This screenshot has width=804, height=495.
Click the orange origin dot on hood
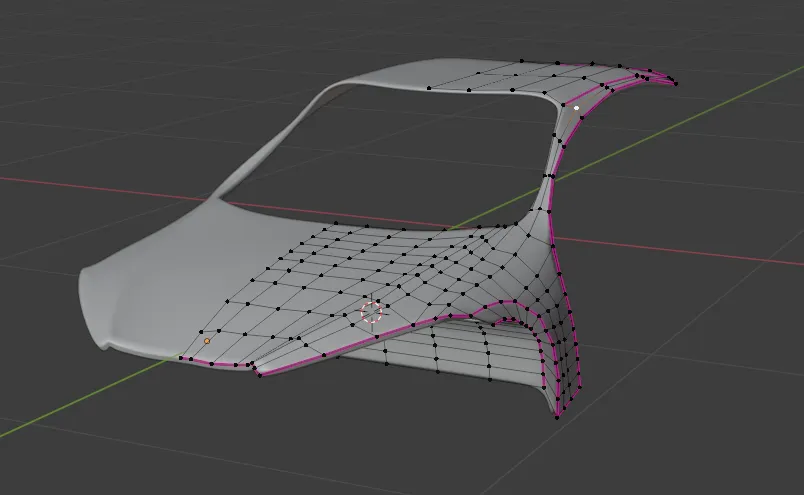click(x=207, y=341)
